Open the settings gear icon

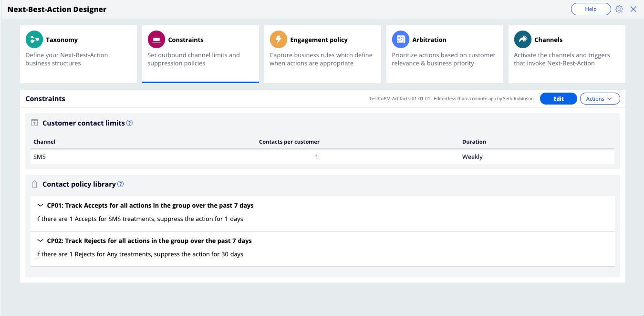pyautogui.click(x=619, y=10)
